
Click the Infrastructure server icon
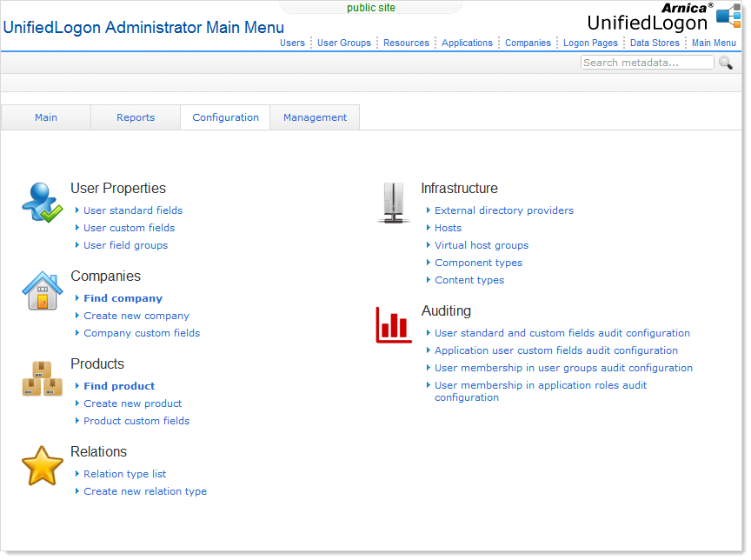[x=394, y=203]
